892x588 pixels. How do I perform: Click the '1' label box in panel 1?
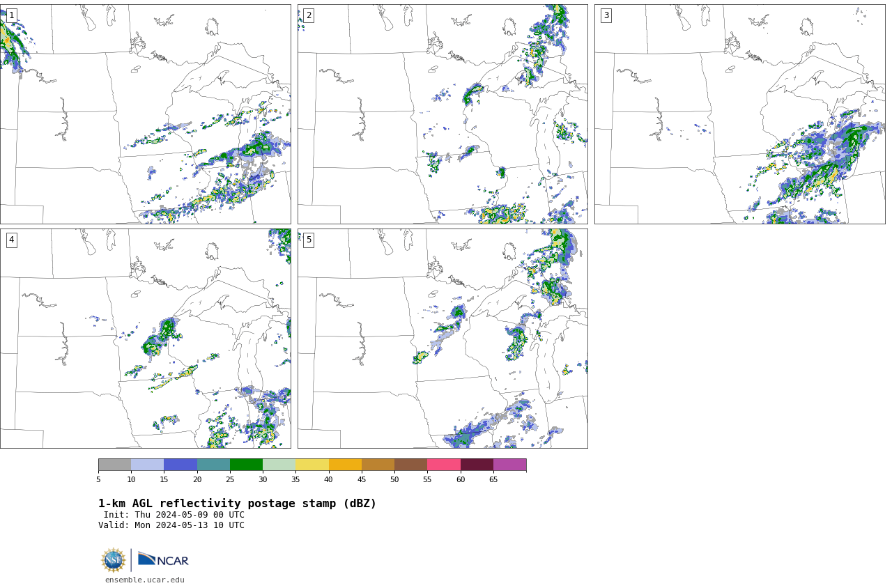click(11, 15)
